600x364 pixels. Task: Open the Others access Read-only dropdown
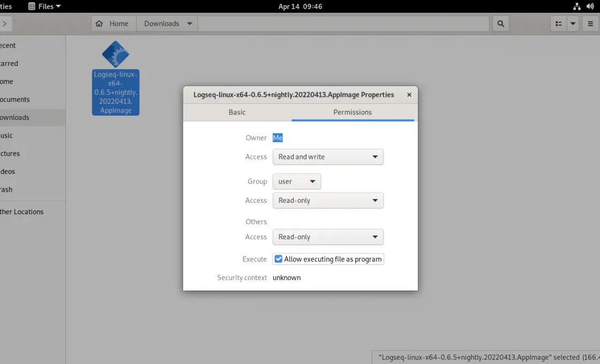[x=328, y=237]
